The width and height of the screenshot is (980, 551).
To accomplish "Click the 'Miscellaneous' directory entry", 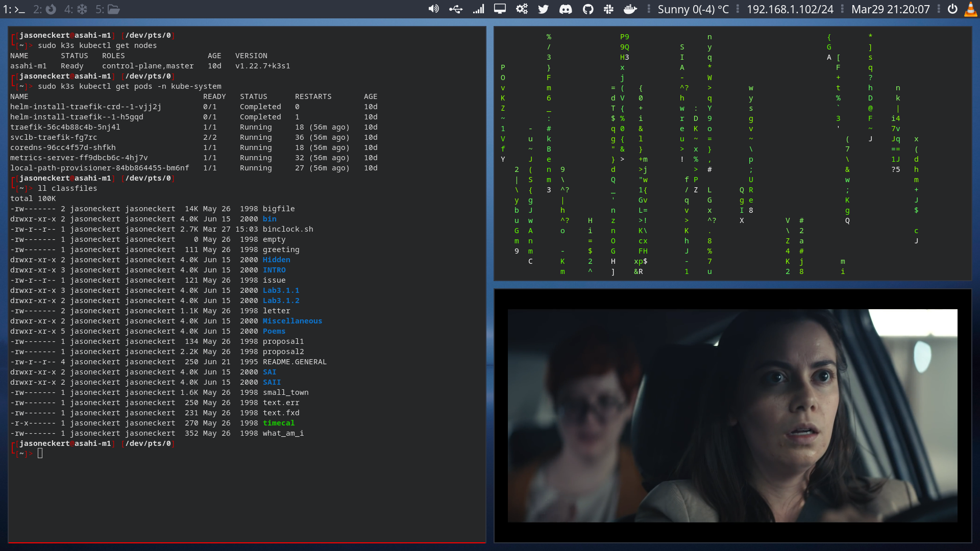I will [292, 321].
